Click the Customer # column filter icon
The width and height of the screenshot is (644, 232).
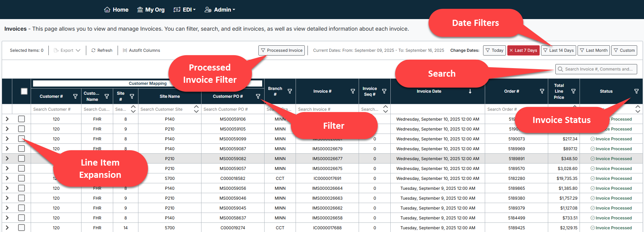(75, 96)
